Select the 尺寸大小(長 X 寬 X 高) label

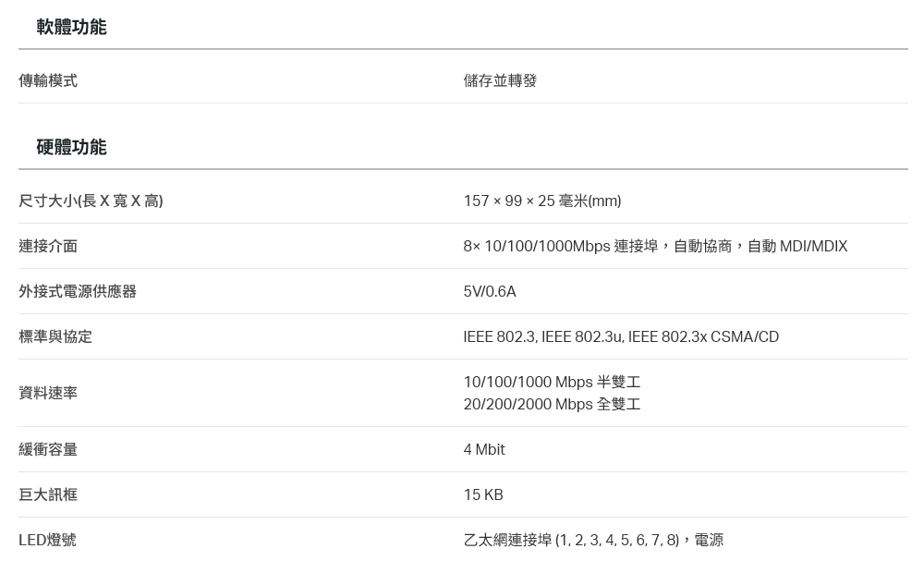91,201
